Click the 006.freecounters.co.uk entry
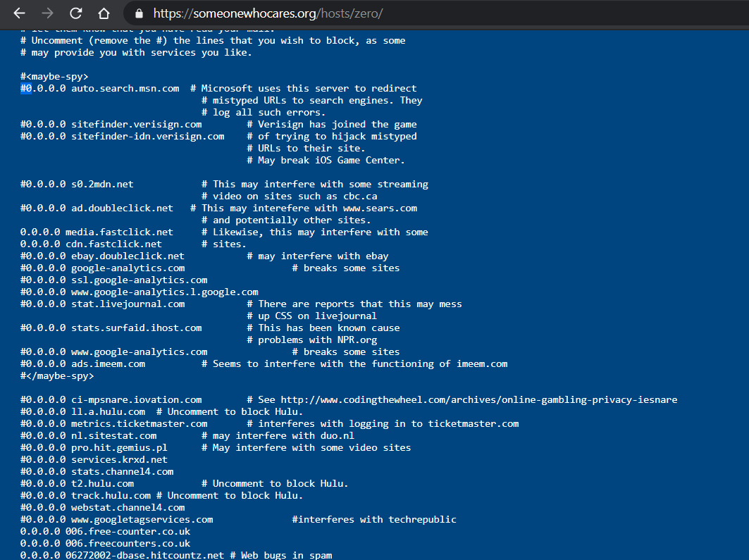Viewport: 749px width, 560px height. click(128, 543)
